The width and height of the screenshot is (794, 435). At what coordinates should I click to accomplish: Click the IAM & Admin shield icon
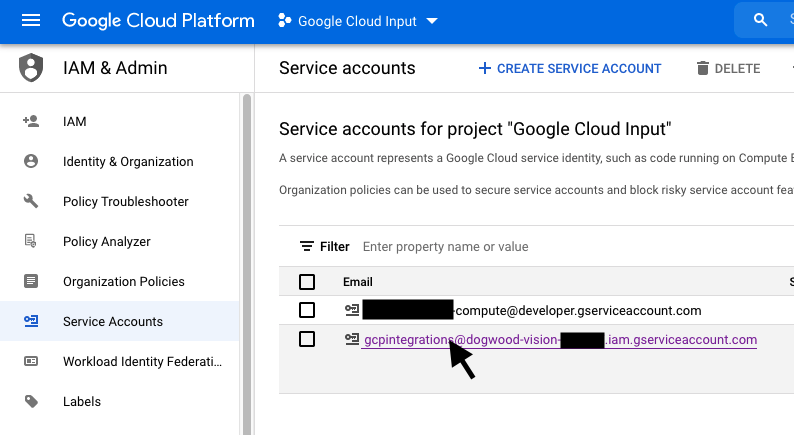(x=31, y=67)
